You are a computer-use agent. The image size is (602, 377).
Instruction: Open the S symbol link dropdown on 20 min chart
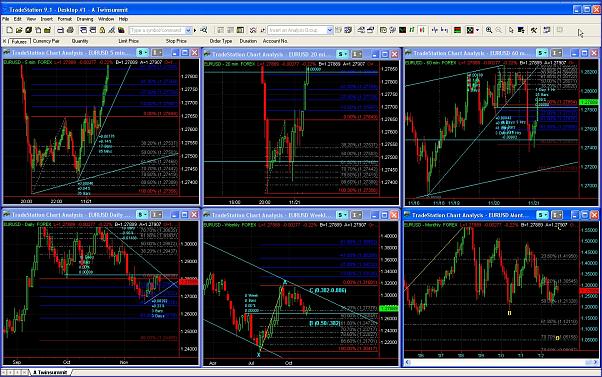(343, 55)
